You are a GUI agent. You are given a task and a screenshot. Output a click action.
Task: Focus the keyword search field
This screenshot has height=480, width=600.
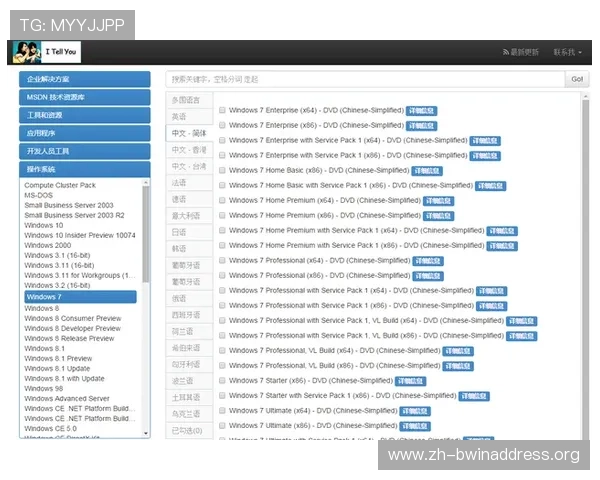365,79
